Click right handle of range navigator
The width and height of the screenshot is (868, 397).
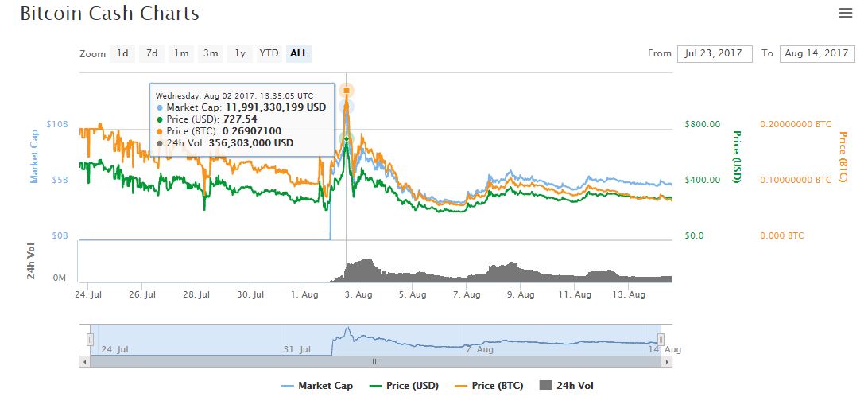pos(660,340)
